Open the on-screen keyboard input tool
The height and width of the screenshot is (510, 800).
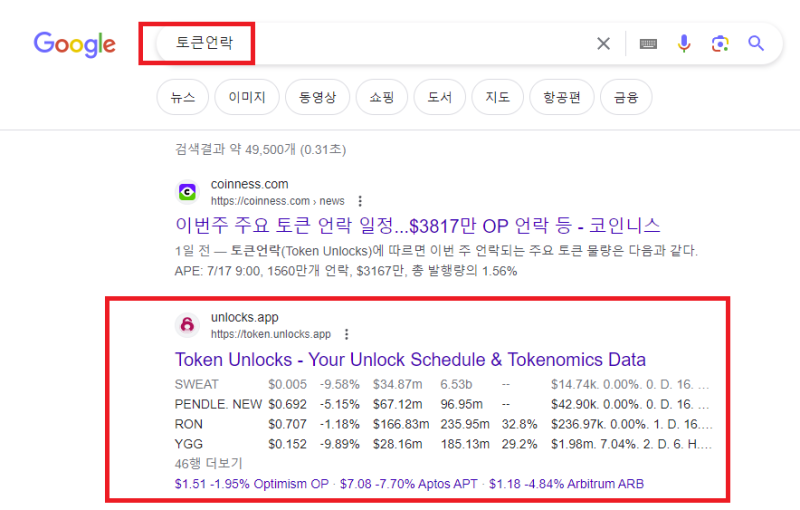pyautogui.click(x=648, y=44)
